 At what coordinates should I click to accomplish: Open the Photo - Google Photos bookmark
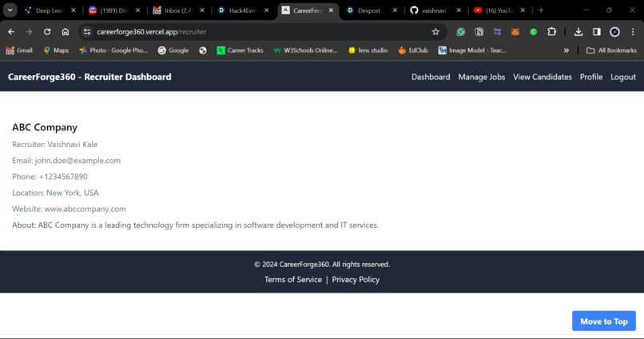click(113, 50)
